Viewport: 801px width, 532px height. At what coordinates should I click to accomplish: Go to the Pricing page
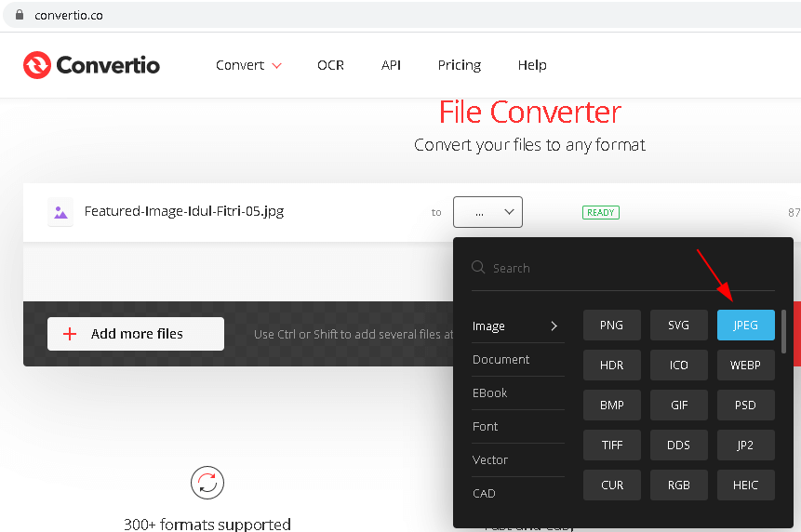(x=460, y=65)
